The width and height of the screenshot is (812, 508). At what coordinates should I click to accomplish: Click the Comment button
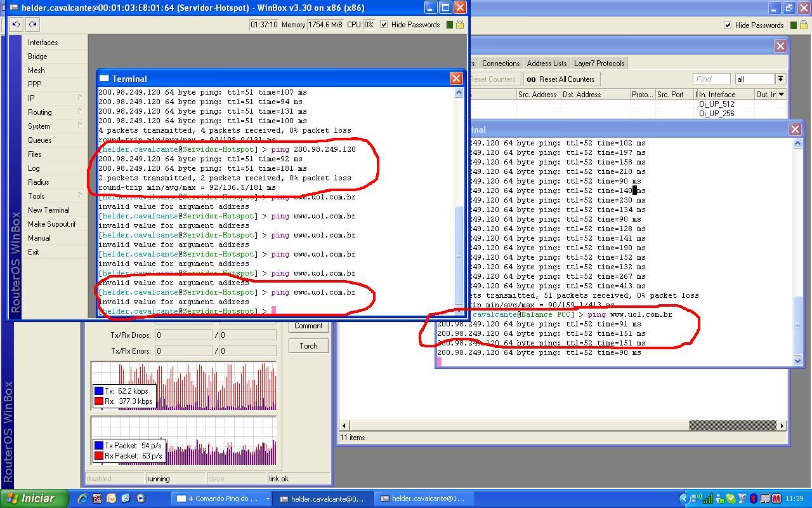tap(308, 326)
